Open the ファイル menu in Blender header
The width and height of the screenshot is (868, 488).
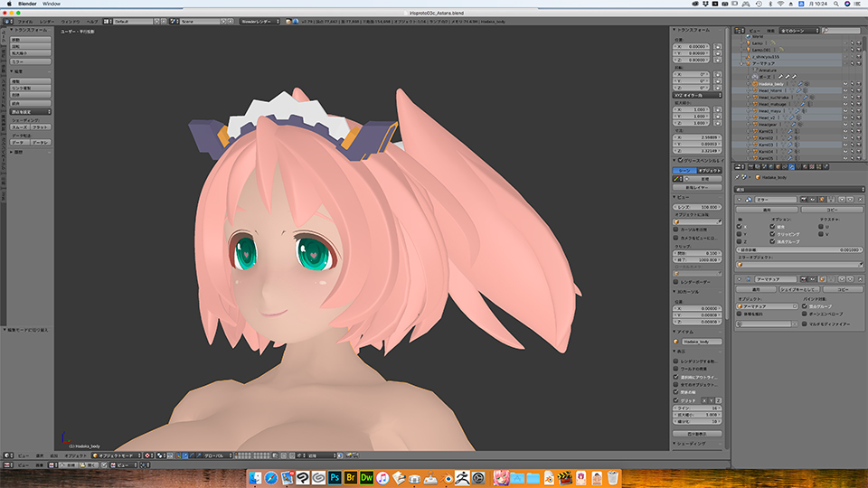(x=25, y=22)
